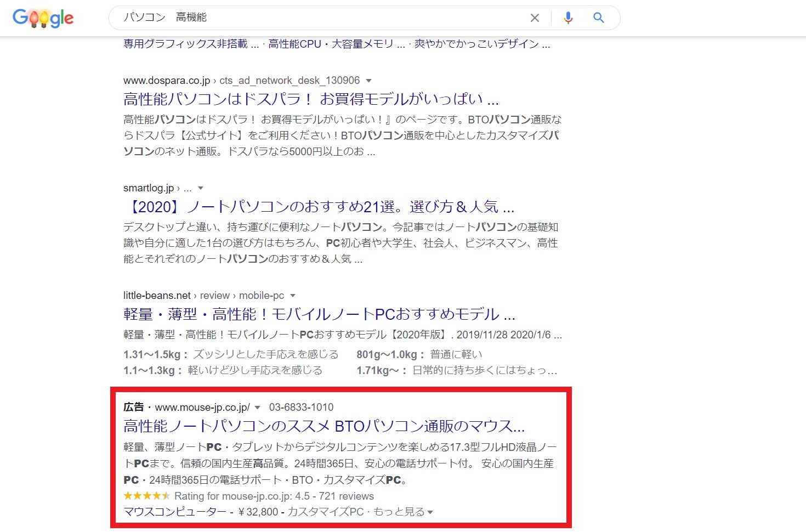Click the www.dospara.co.jp URL text

click(x=167, y=81)
